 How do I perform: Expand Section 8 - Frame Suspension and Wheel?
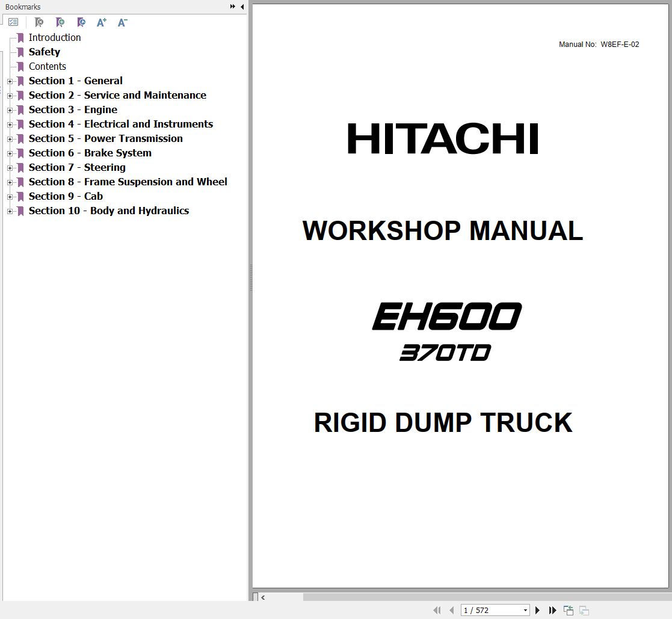(10, 182)
